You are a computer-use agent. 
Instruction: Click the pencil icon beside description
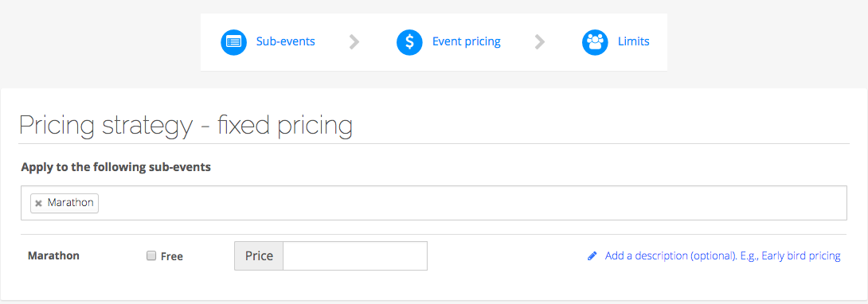592,256
